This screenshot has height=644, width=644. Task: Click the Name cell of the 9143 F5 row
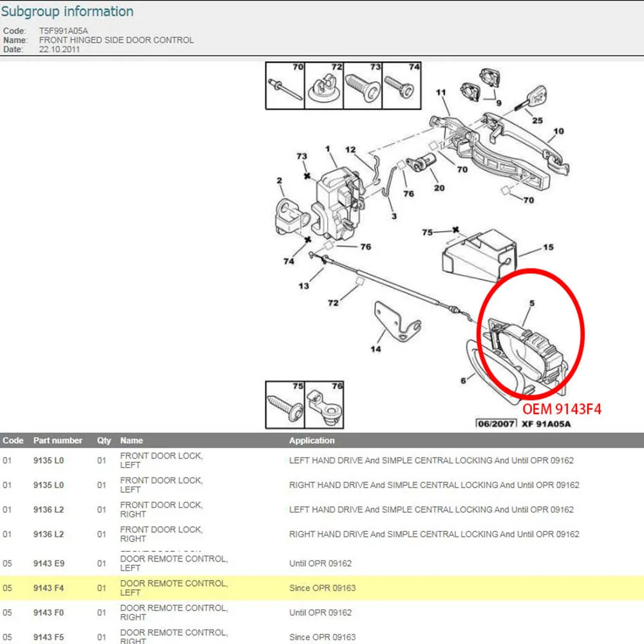tap(174, 637)
